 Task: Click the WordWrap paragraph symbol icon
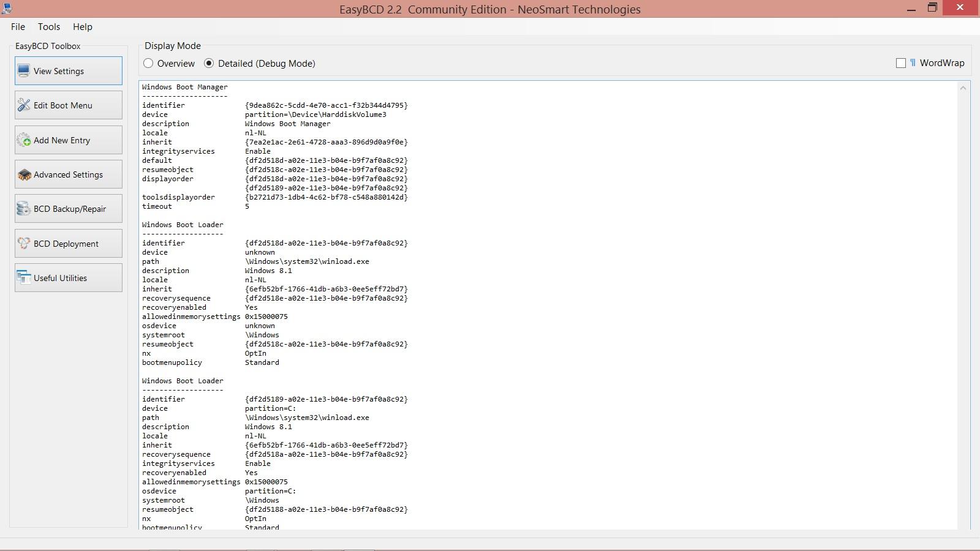coord(913,62)
